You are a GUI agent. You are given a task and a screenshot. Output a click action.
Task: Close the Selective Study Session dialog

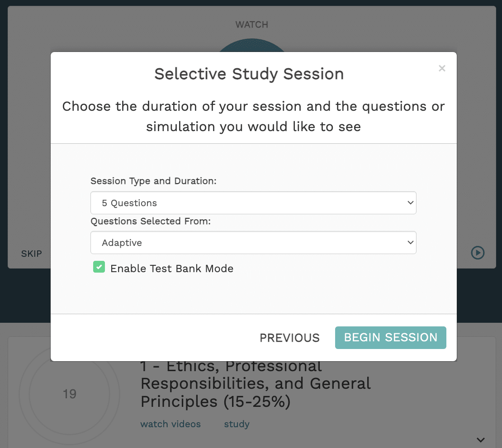(x=442, y=68)
